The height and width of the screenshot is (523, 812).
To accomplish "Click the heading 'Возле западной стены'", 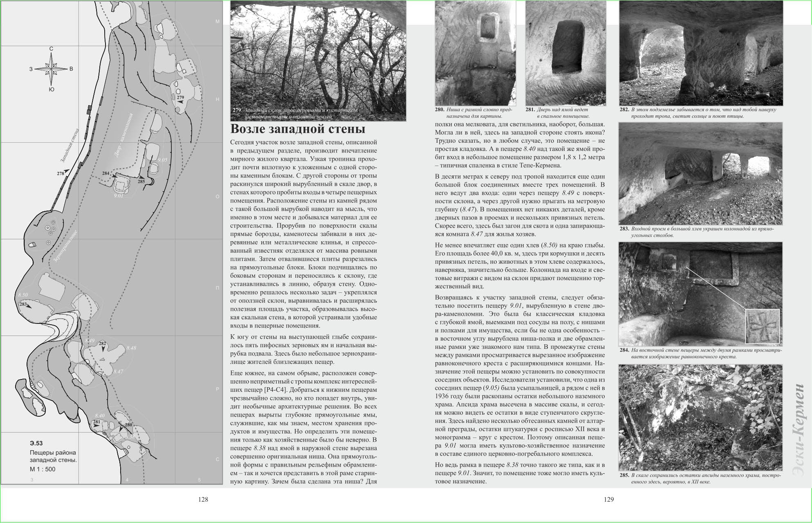I will [298, 129].
